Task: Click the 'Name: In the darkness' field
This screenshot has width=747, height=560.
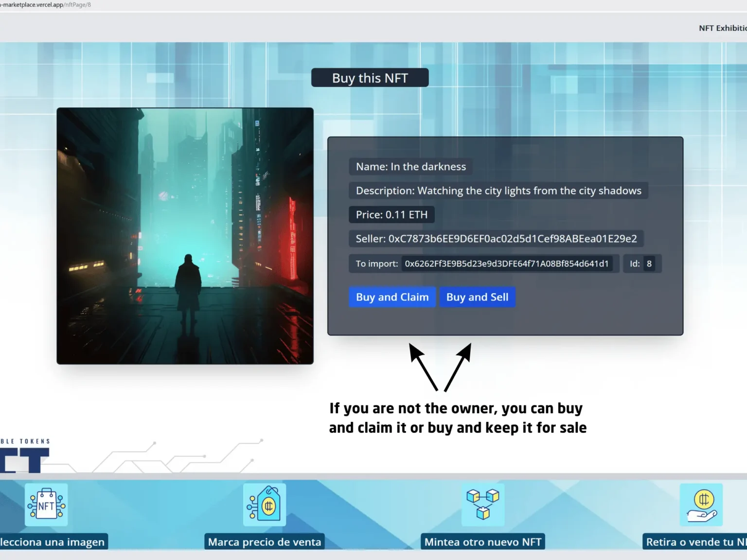Action: 410,166
